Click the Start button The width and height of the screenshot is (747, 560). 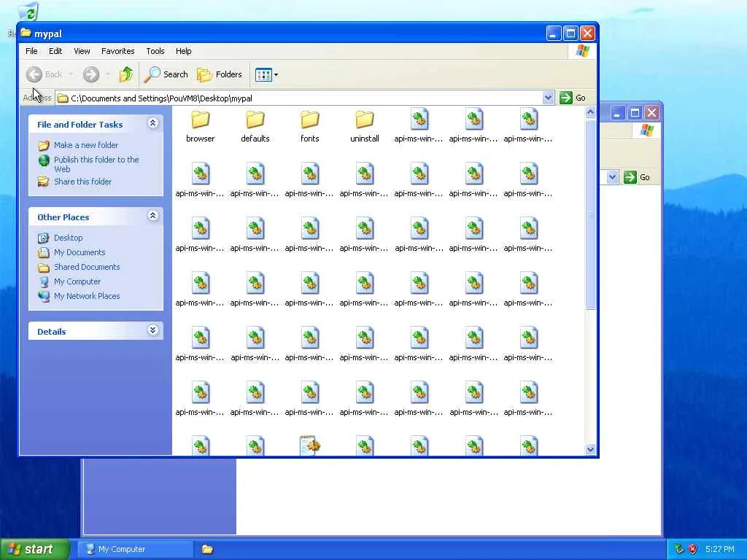point(35,549)
